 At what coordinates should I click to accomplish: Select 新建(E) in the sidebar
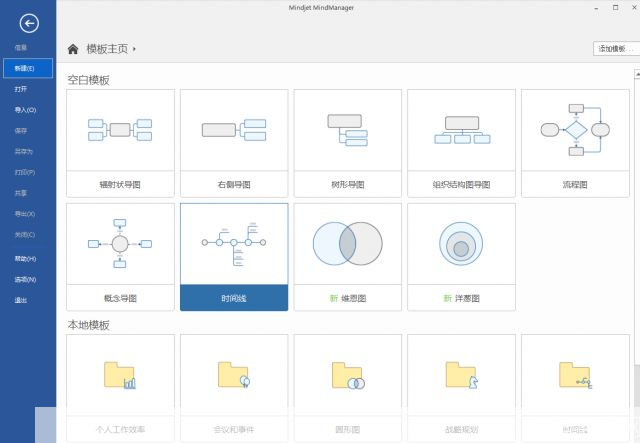(x=28, y=68)
